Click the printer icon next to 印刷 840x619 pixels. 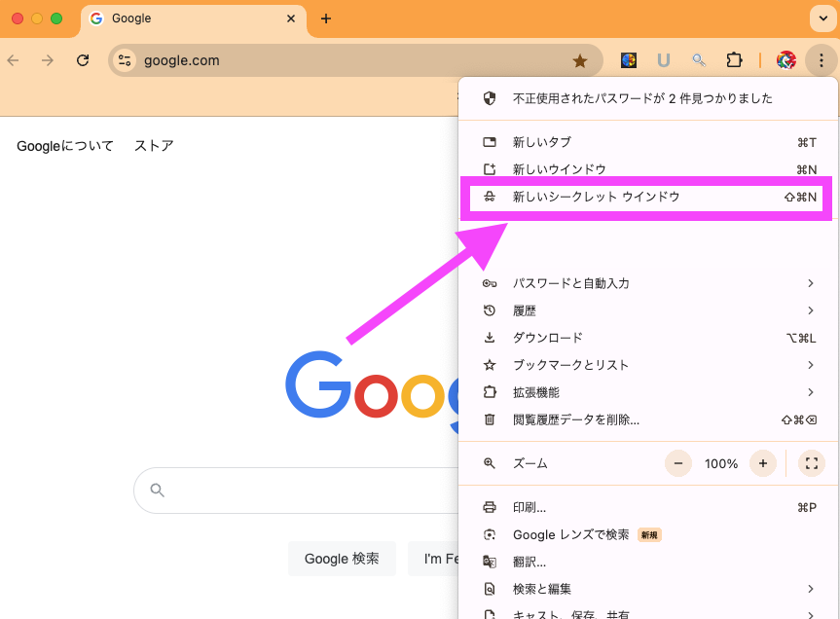[x=489, y=507]
